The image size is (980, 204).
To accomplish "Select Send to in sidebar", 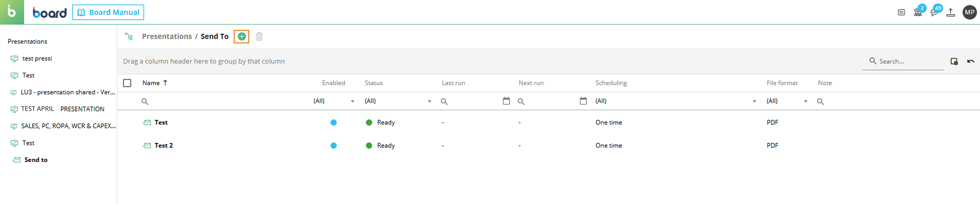I will click(36, 160).
